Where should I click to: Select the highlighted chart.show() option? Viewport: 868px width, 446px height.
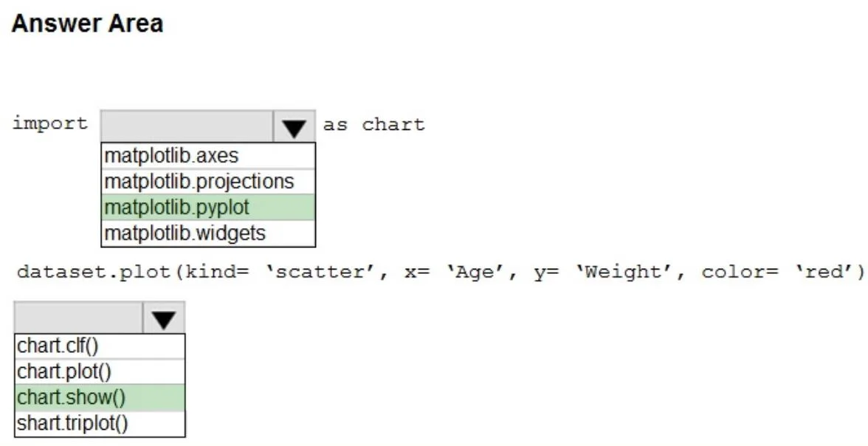(x=100, y=397)
